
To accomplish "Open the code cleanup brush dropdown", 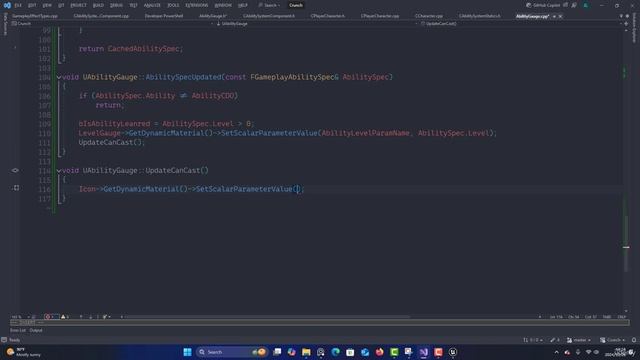I will pyautogui.click(x=106, y=317).
